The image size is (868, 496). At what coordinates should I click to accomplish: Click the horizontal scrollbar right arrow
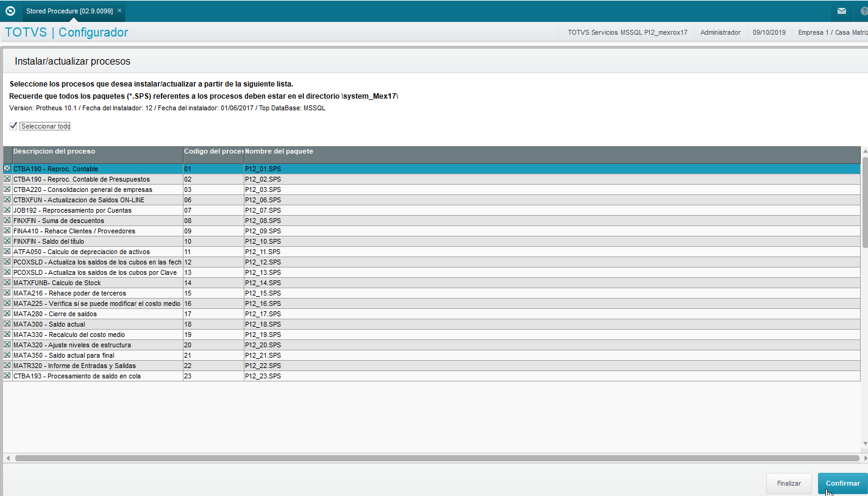tap(864, 458)
